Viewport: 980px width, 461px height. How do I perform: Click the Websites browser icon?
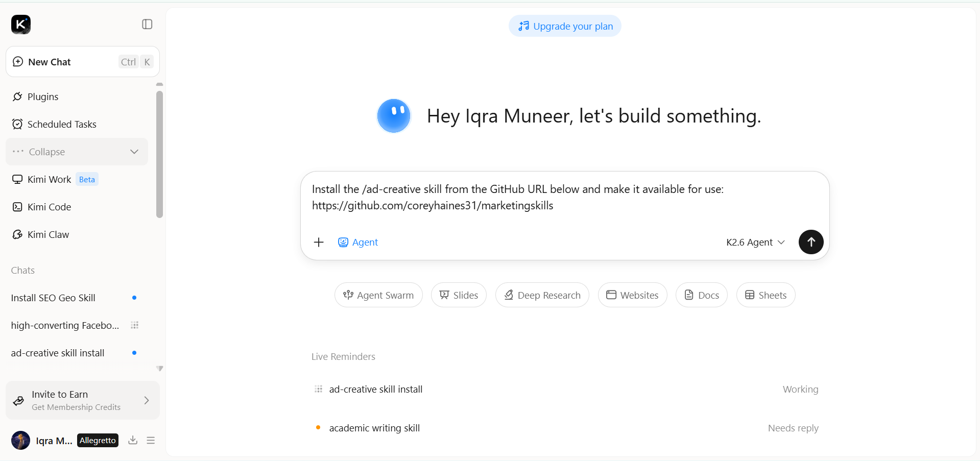611,295
